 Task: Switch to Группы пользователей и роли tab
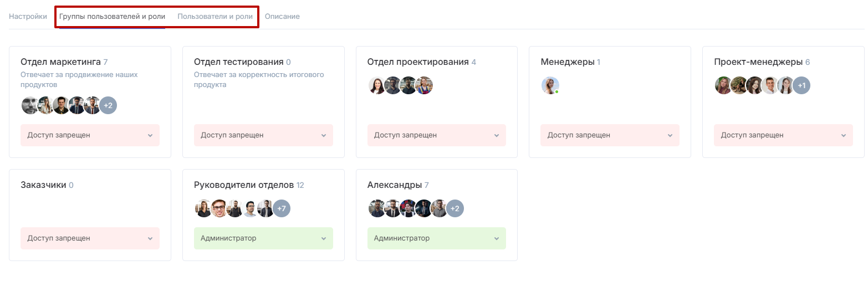pyautogui.click(x=112, y=17)
